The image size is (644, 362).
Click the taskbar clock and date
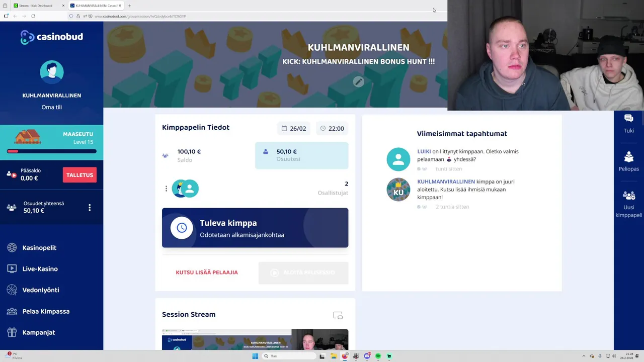[x=627, y=356]
